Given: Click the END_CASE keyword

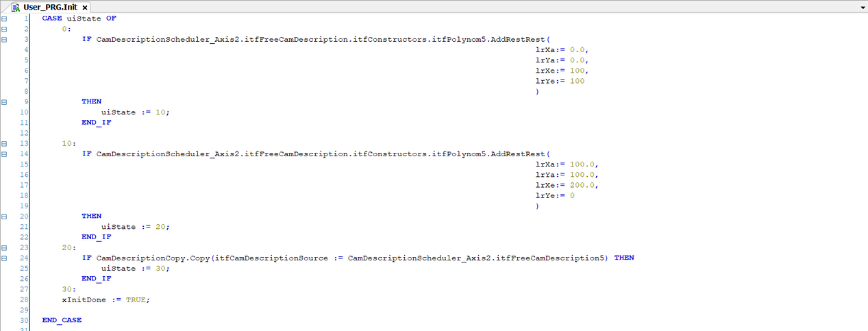Looking at the screenshot, I should pyautogui.click(x=62, y=320).
